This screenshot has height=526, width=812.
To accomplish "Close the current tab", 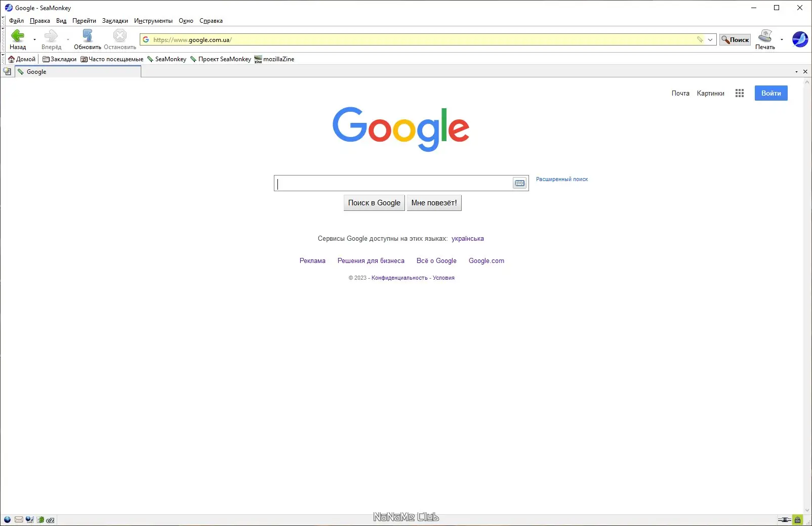I will point(805,72).
